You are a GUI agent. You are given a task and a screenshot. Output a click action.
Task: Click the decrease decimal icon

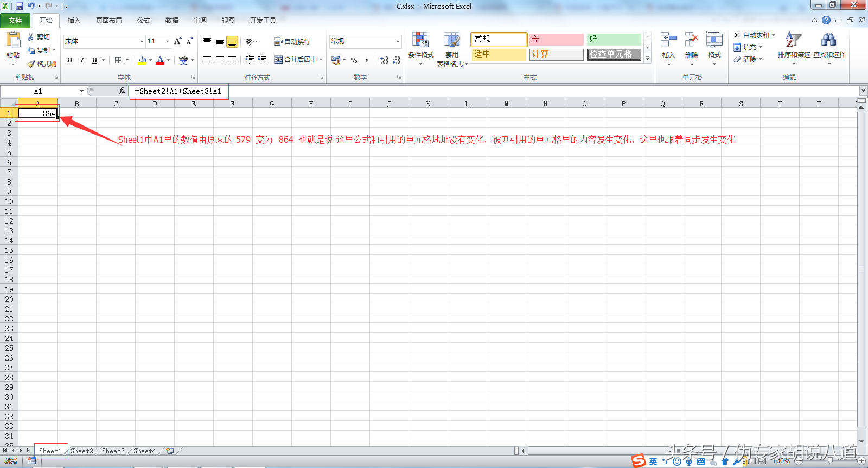(x=396, y=60)
